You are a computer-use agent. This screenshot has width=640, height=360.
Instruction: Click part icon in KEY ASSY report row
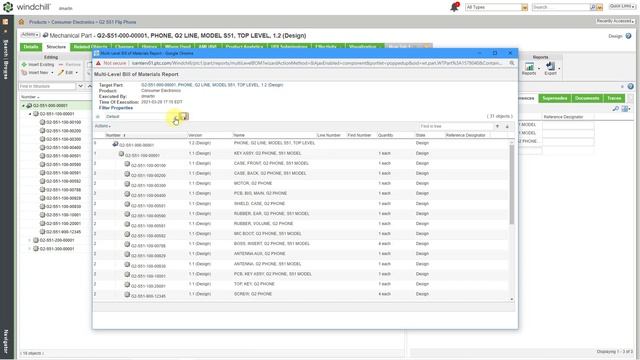(x=121, y=154)
